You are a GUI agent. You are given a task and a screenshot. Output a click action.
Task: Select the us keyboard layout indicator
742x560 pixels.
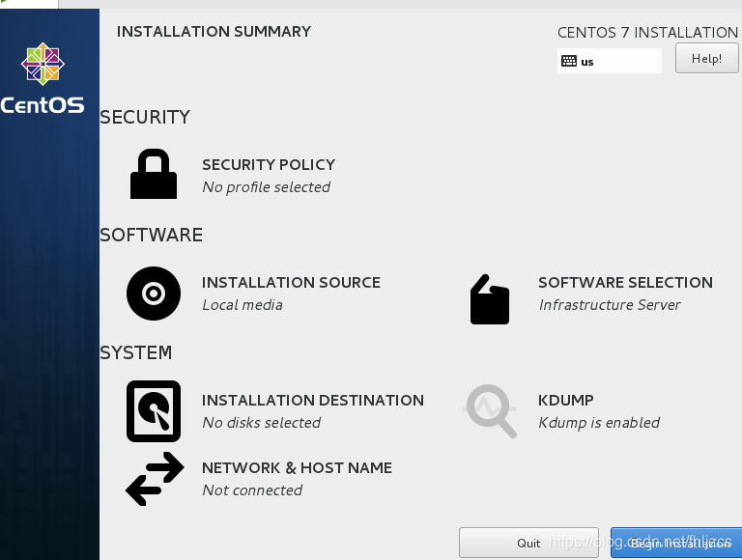610,61
